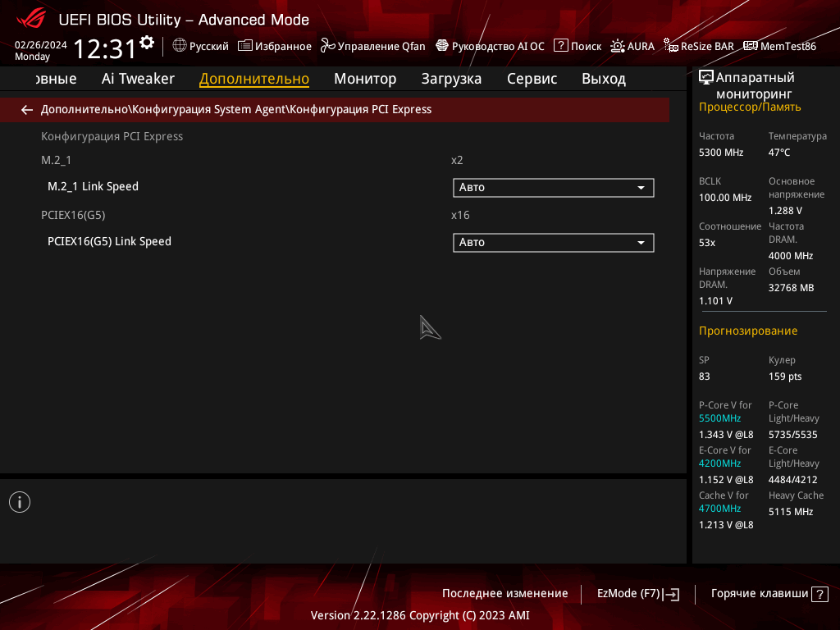This screenshot has height=630, width=840.
Task: Open Управление Qfan fan icon
Action: 328,46
